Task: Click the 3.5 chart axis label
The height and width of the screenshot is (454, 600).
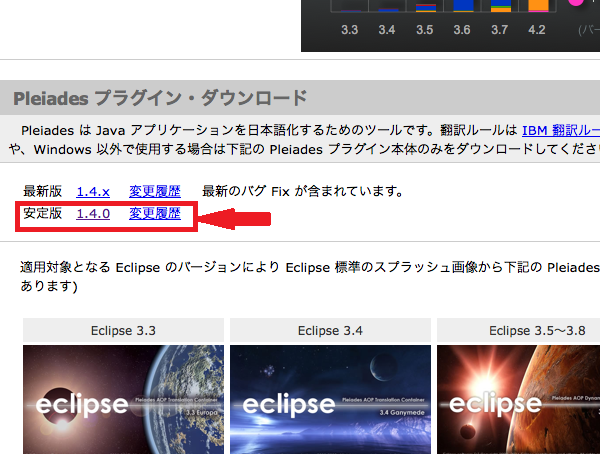Action: (x=425, y=30)
